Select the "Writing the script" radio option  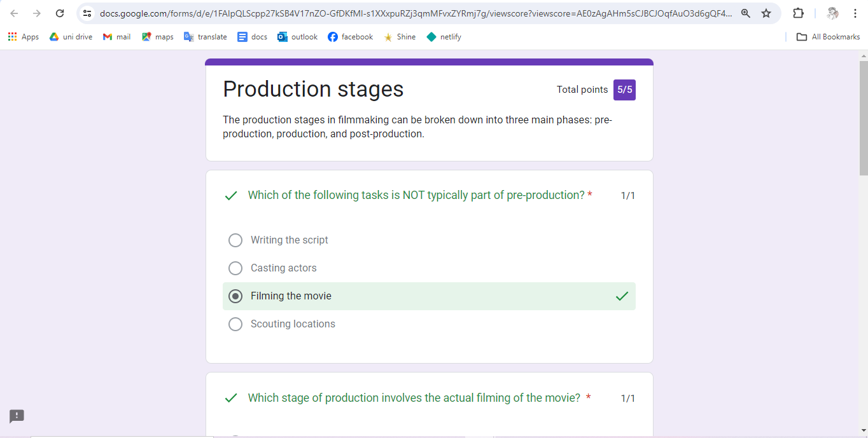pyautogui.click(x=235, y=240)
